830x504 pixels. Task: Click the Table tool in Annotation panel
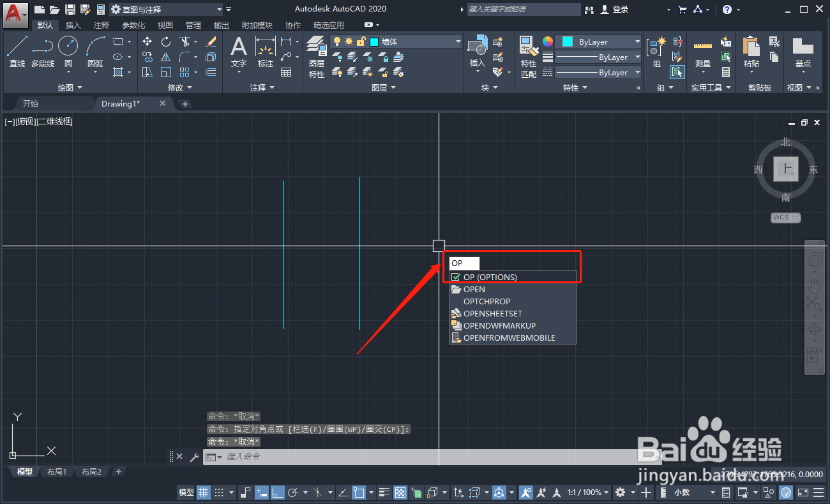(286, 72)
